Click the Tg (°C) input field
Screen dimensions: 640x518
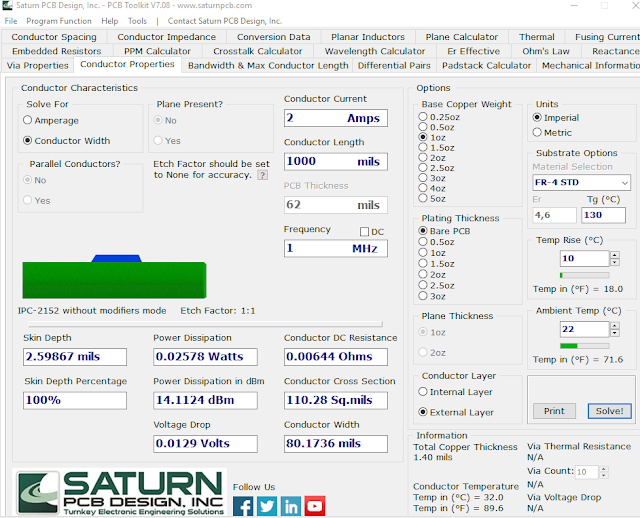[603, 215]
